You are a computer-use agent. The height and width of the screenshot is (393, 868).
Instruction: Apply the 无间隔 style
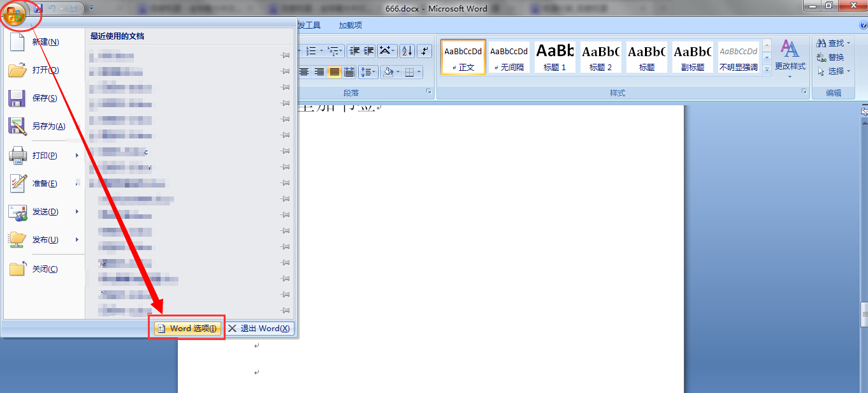[509, 57]
